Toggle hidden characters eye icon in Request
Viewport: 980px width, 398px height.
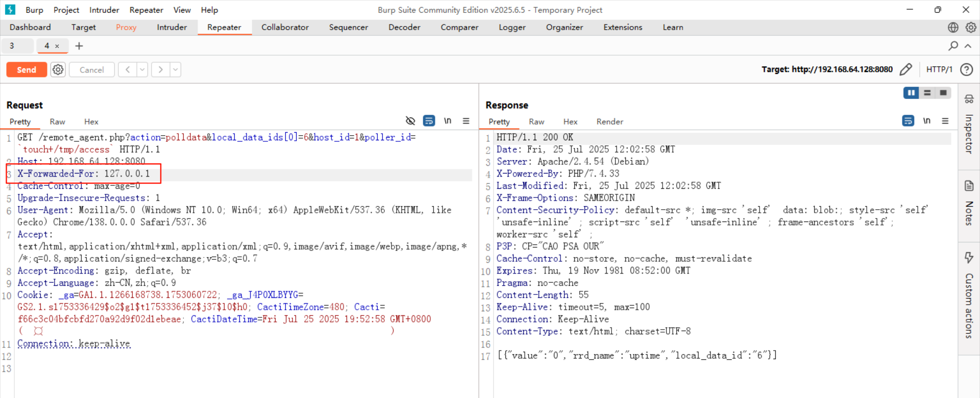tap(410, 121)
